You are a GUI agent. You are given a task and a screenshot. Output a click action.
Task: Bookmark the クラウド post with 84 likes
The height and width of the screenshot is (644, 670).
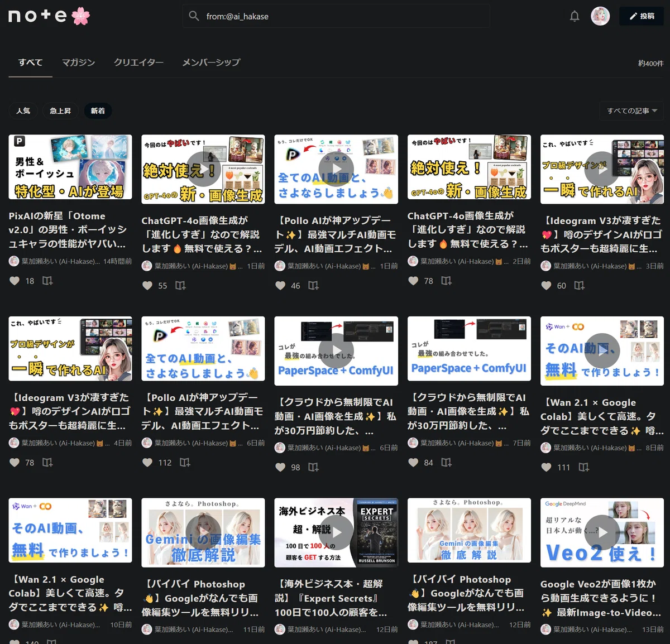(x=446, y=462)
